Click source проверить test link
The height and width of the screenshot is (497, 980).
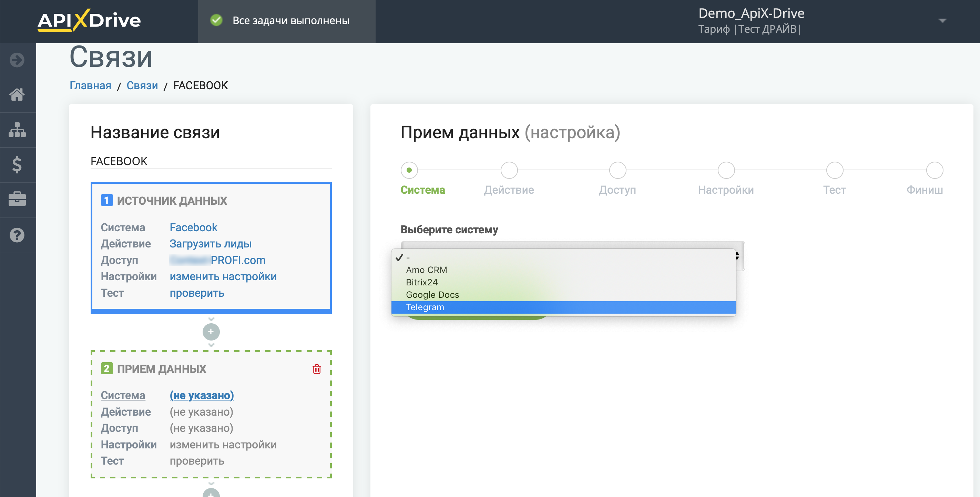197,293
